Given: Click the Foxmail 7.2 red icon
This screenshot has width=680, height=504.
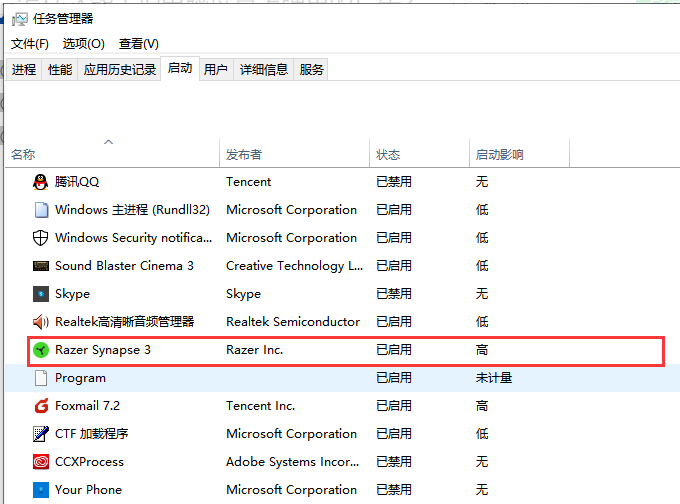Looking at the screenshot, I should (41, 406).
